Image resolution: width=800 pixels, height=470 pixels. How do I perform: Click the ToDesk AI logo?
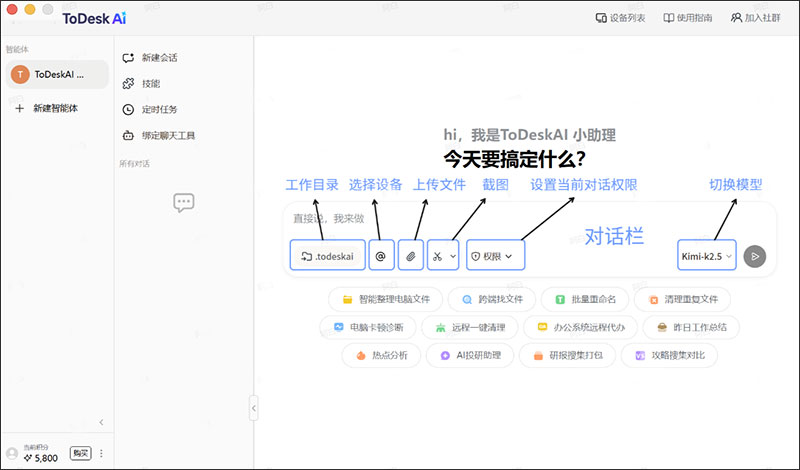click(94, 18)
